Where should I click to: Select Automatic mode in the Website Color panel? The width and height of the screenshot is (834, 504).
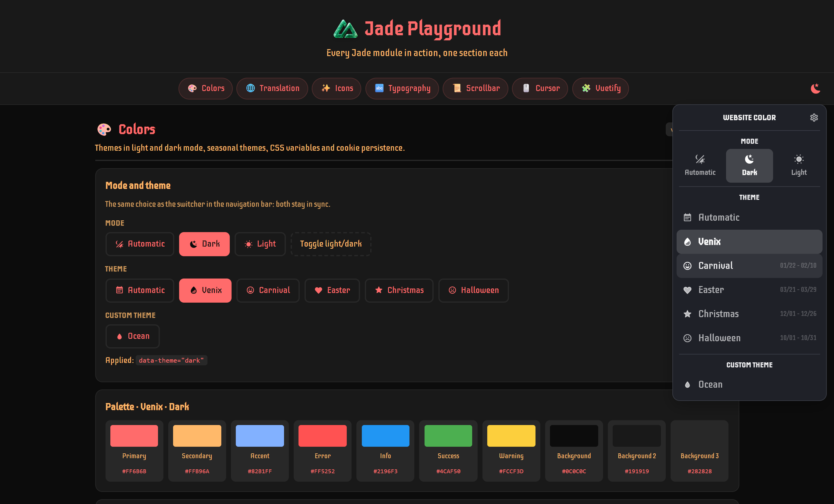700,165
